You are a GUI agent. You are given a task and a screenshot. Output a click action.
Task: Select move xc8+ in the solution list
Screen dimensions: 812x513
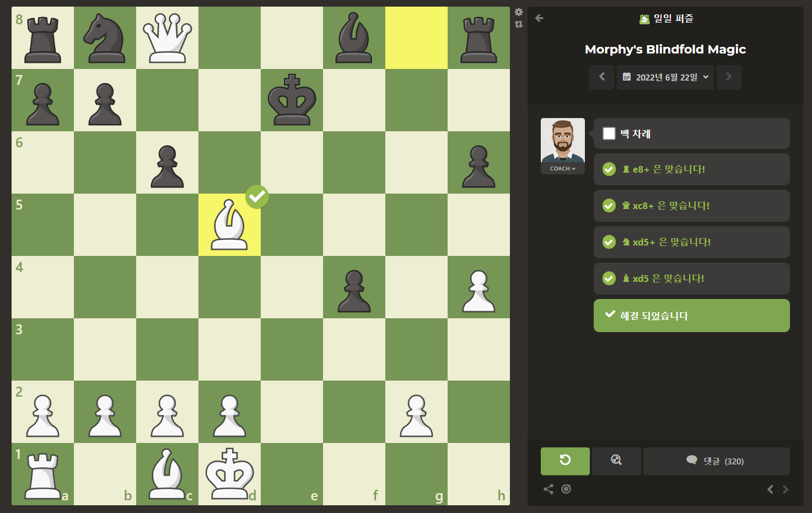(692, 206)
